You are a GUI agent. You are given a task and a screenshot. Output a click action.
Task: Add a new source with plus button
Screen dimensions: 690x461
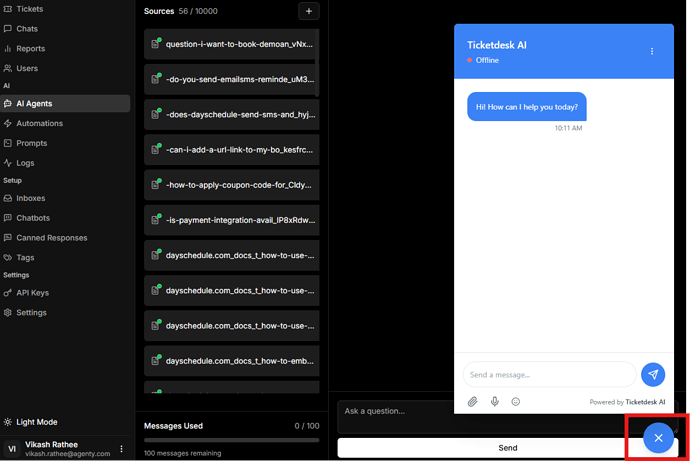coord(309,11)
